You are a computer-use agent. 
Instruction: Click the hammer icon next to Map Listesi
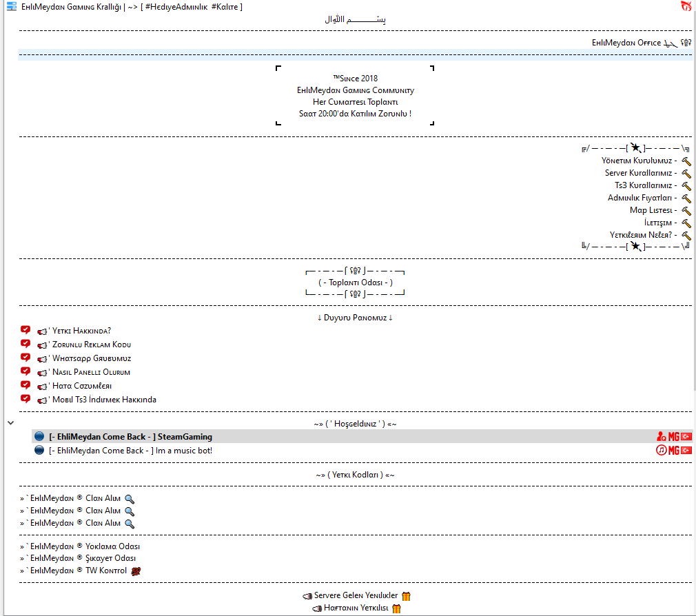[x=686, y=211]
